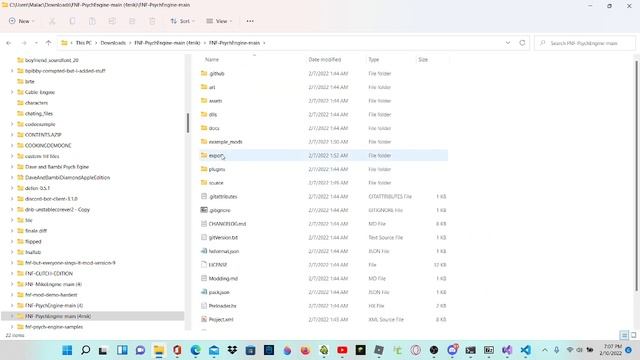Open Visual Studio Code from taskbar
640x360 pixels.
(x=526, y=350)
